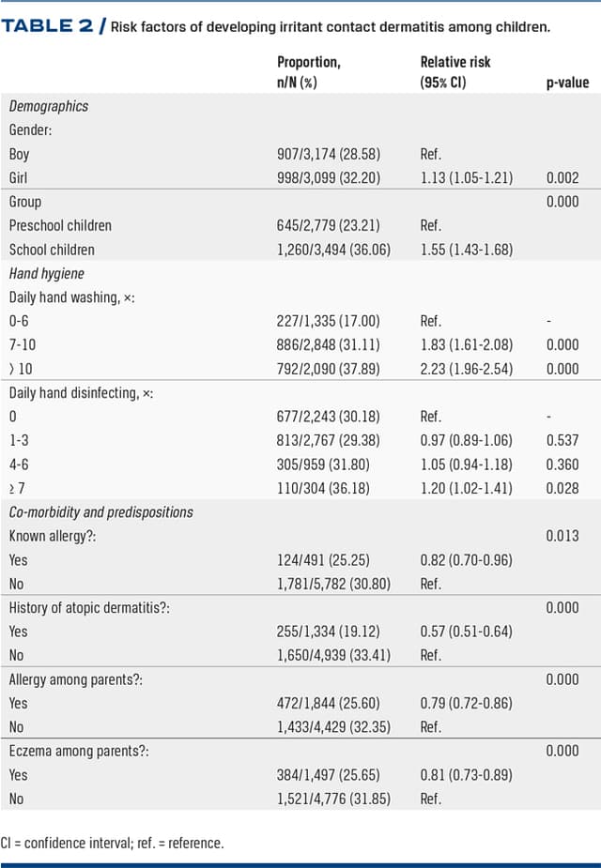601x868 pixels.
Task: Select the Co-morbidity and predispositions heading
Action: click(x=100, y=512)
